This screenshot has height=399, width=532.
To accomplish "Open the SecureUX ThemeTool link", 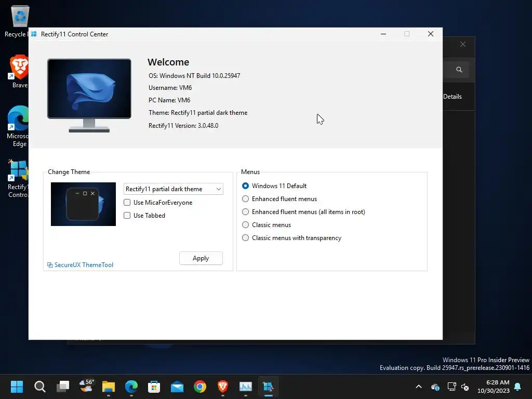I will 81,265.
